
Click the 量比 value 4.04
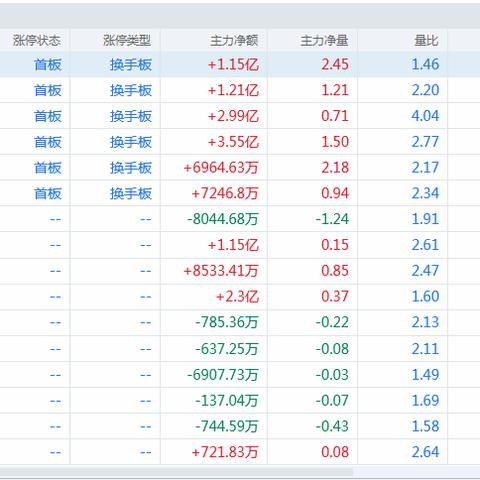click(425, 116)
